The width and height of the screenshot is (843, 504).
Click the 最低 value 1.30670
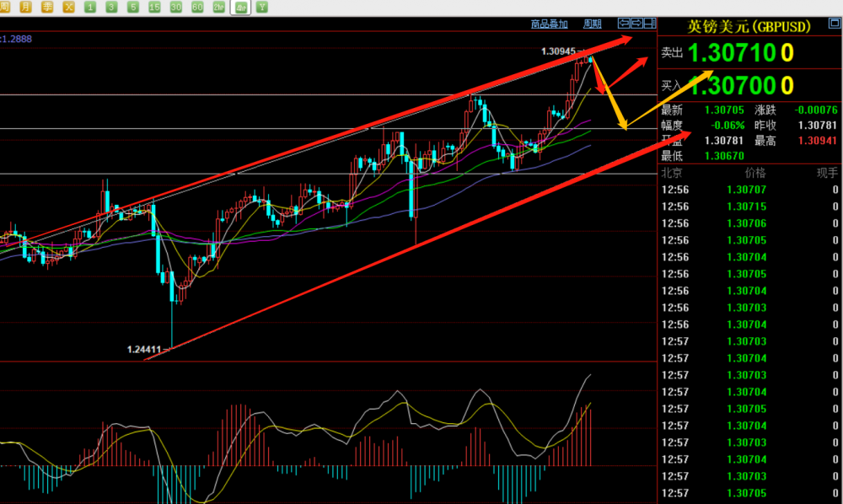point(724,156)
